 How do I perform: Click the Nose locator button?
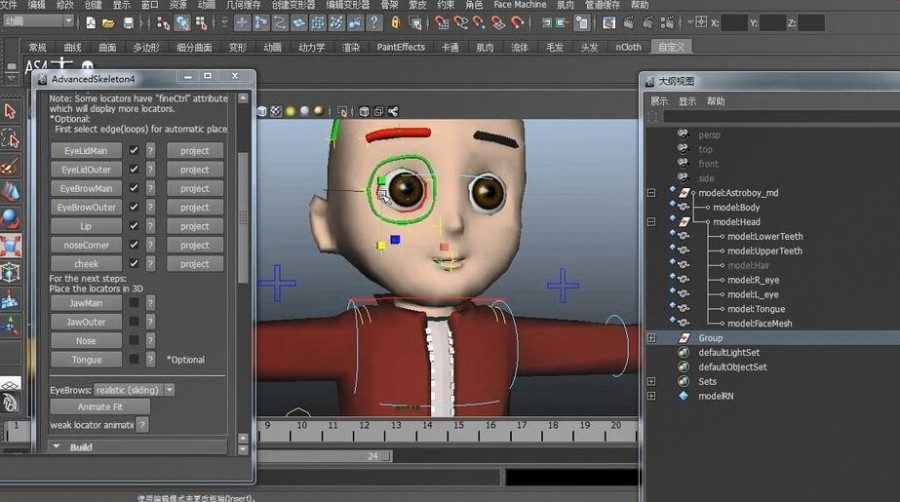86,341
